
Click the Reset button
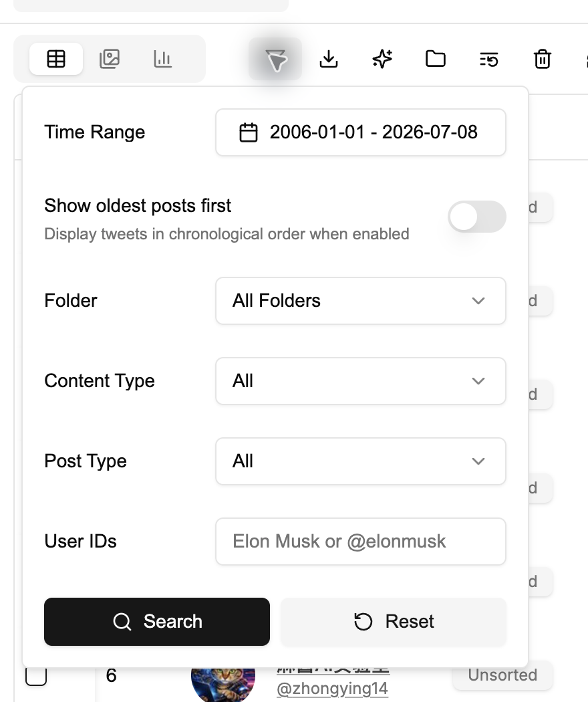pyautogui.click(x=394, y=622)
